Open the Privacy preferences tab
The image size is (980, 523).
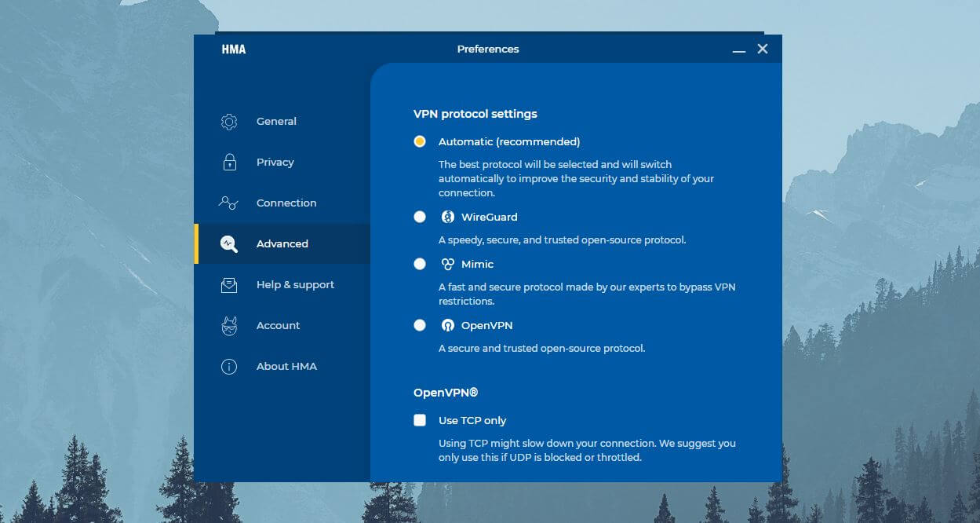[282, 163]
